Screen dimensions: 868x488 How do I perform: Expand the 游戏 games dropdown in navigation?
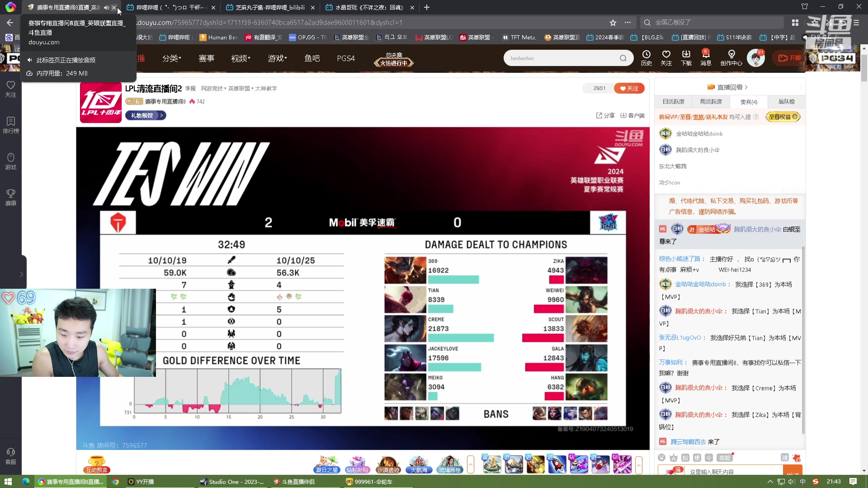pyautogui.click(x=277, y=58)
